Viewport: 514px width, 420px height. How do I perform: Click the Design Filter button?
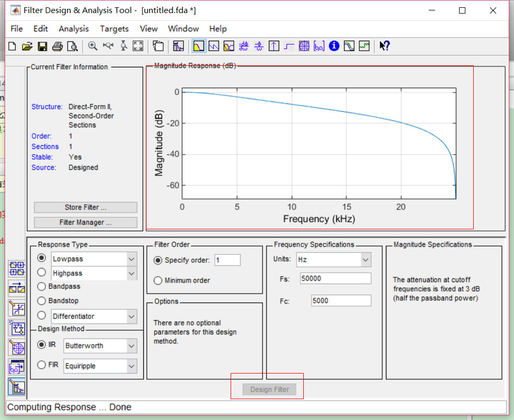coord(269,389)
